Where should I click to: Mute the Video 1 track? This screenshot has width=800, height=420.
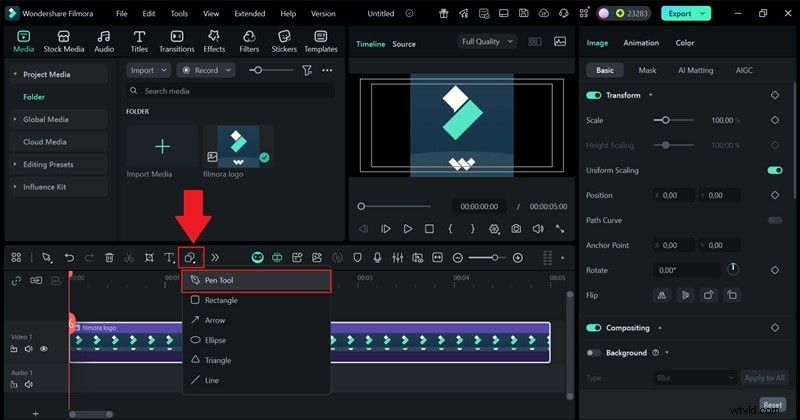[x=29, y=349]
